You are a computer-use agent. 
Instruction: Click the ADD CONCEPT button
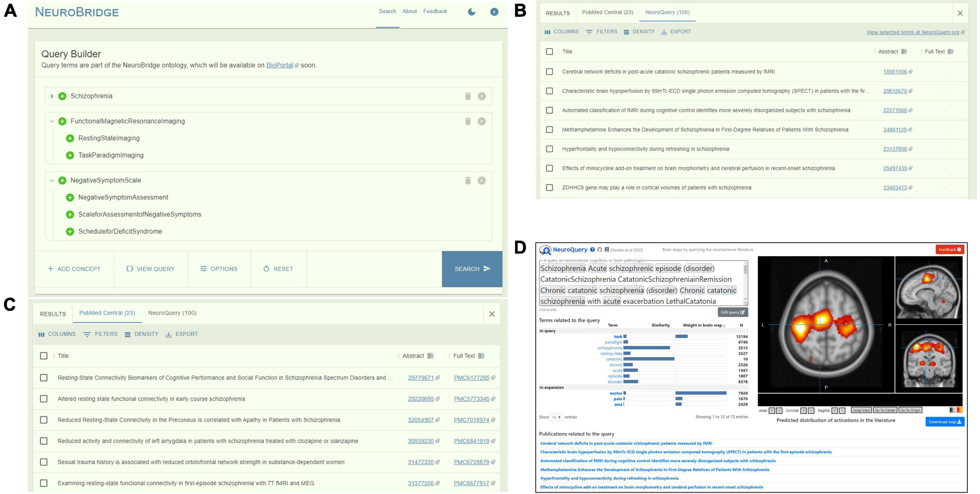click(75, 269)
